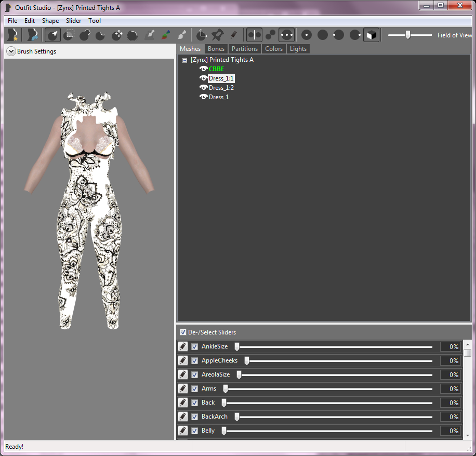Viewport: 476px width, 456px height.
Task: Click the Belly percentage value field
Action: [450, 431]
